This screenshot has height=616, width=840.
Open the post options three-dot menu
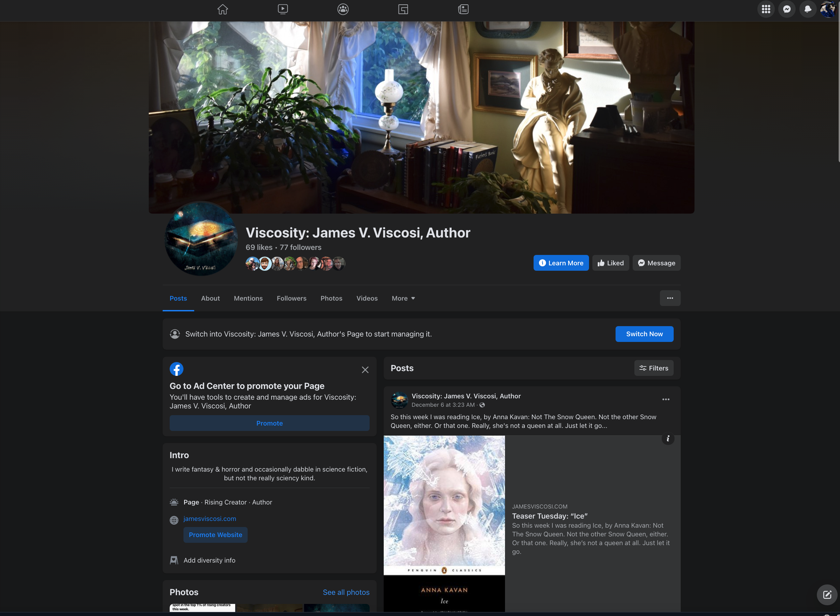point(666,399)
